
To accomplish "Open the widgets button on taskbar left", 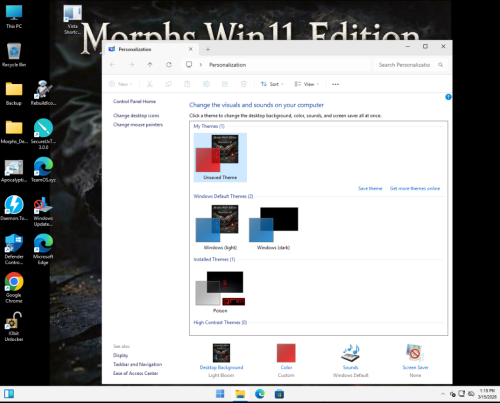I will coord(9,394).
